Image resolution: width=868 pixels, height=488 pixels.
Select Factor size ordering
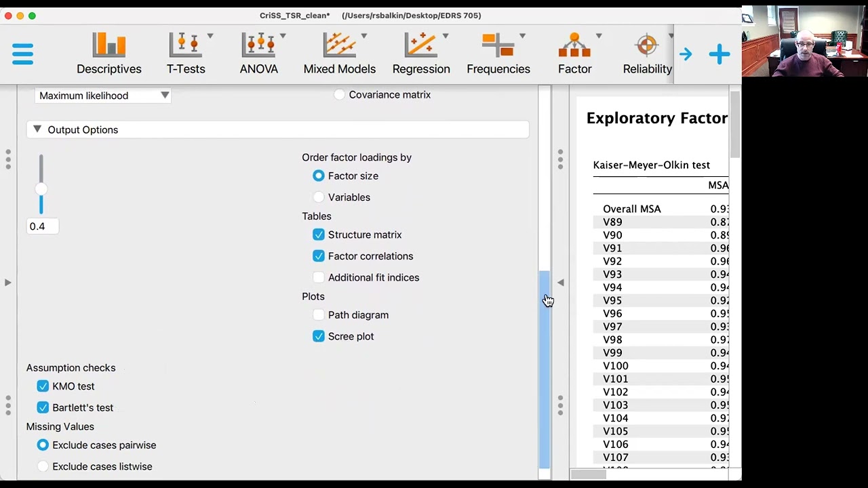click(x=319, y=176)
